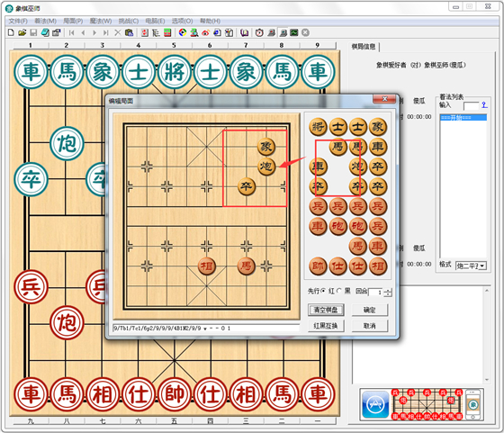The width and height of the screenshot is (504, 433).
Task: Increase the 回合 round number
Action: [388, 290]
